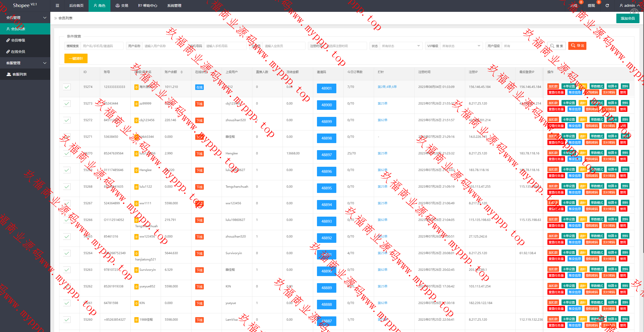The image size is (644, 332).
Task: Click the 在线会员 sidebar item
Action: point(18,52)
